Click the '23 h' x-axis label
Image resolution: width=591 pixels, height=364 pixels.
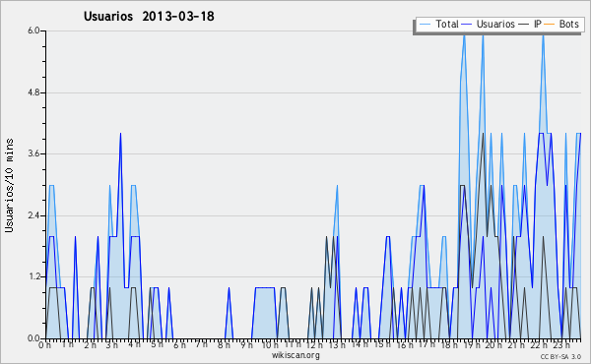pyautogui.click(x=561, y=344)
